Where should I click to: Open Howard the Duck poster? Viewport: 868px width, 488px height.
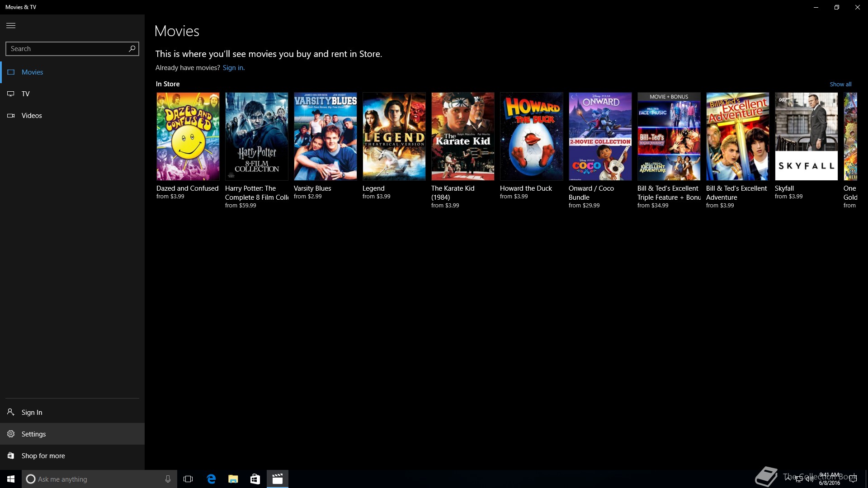[x=532, y=136]
